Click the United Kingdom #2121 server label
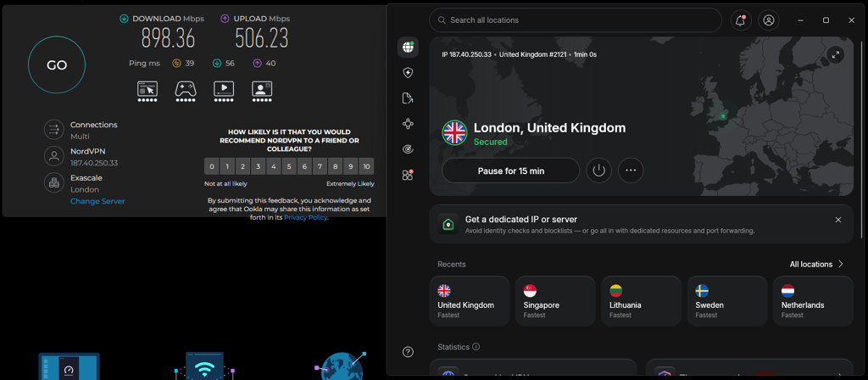868x380 pixels. coord(532,54)
